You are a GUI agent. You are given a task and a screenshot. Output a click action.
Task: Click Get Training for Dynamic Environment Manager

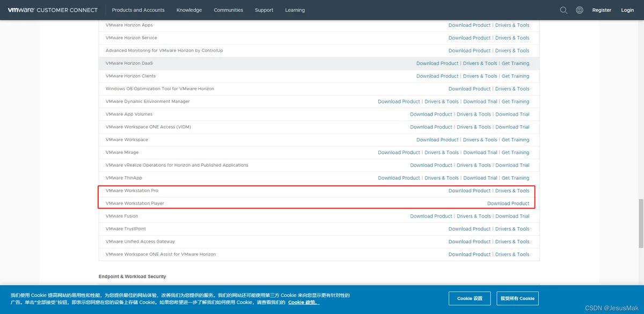pos(515,102)
